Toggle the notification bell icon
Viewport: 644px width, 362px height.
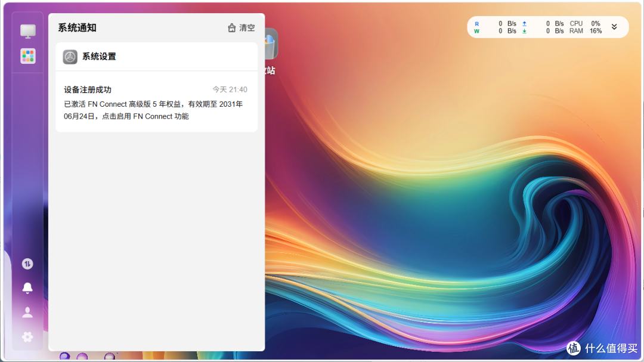point(27,288)
